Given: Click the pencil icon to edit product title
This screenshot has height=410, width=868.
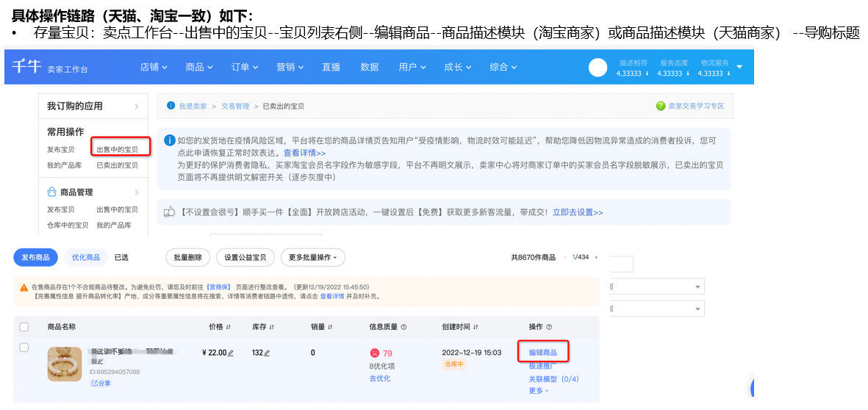Looking at the screenshot, I should 100,362.
